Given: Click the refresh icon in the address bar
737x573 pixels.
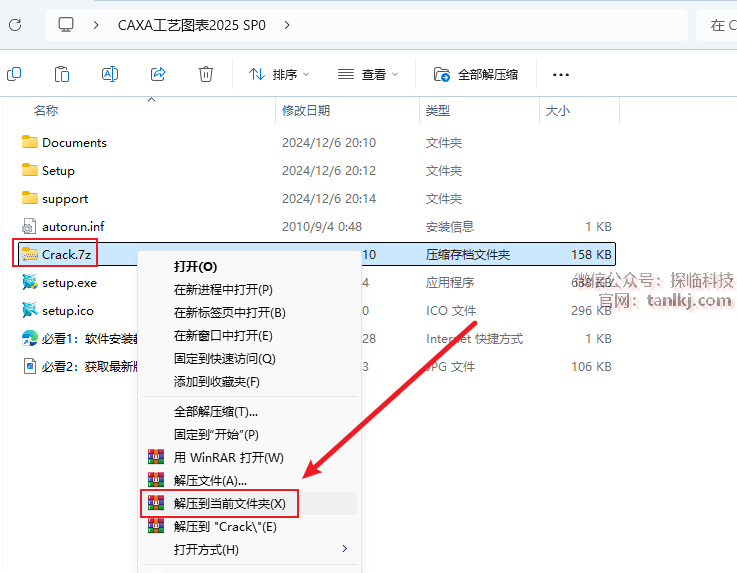Looking at the screenshot, I should 15,25.
